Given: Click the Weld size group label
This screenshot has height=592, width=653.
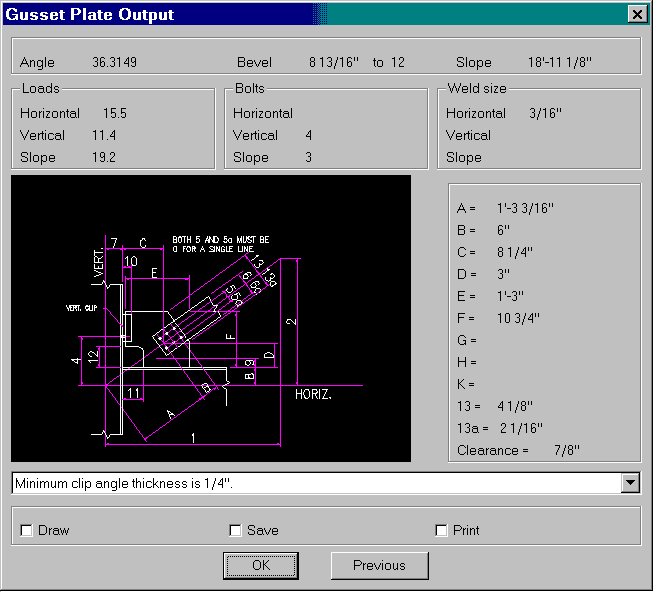Looking at the screenshot, I should 477,88.
